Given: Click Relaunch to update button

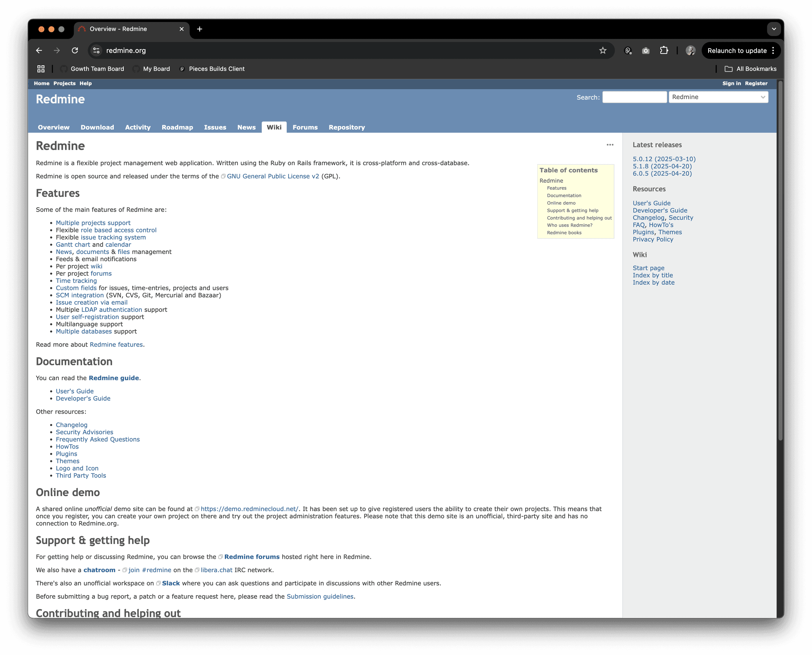Looking at the screenshot, I should [x=737, y=51].
